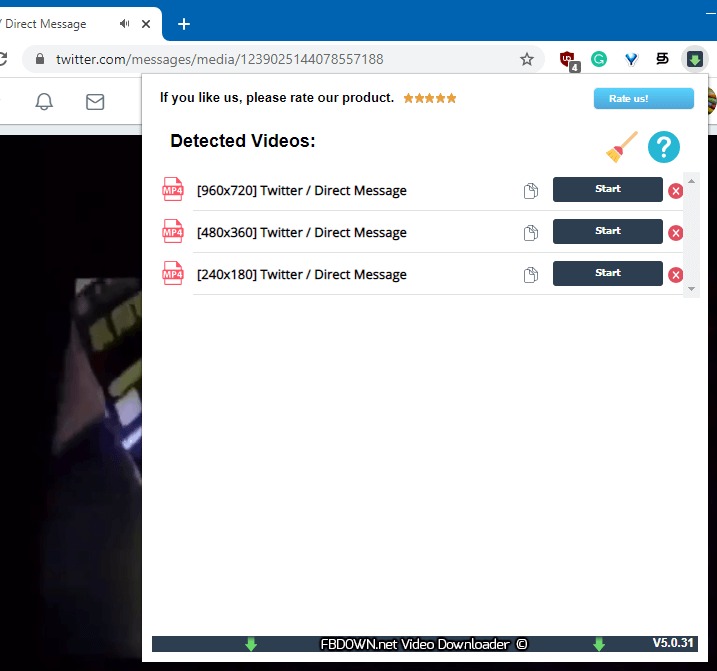
Task: Remove the 480x360 video entry
Action: pos(675,233)
